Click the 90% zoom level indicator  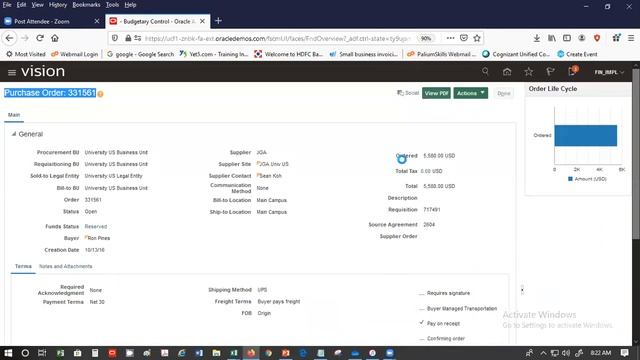(426, 38)
